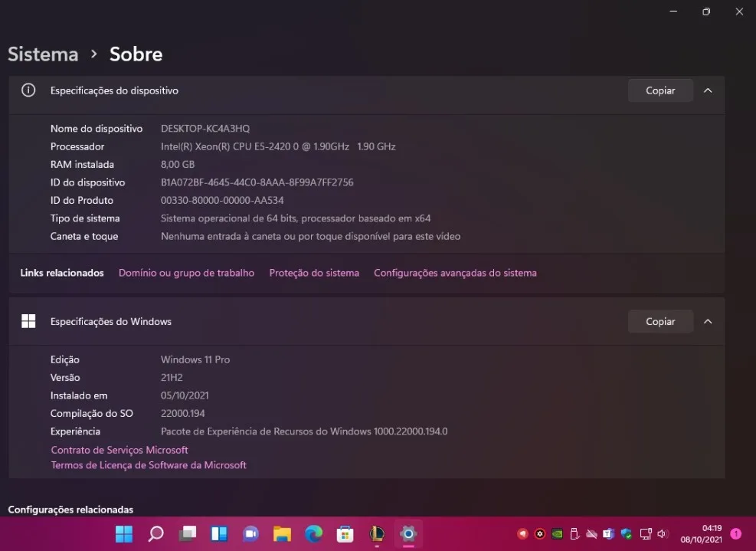Image resolution: width=756 pixels, height=551 pixels.
Task: Go back to Sistema breadcrumb
Action: (x=43, y=54)
